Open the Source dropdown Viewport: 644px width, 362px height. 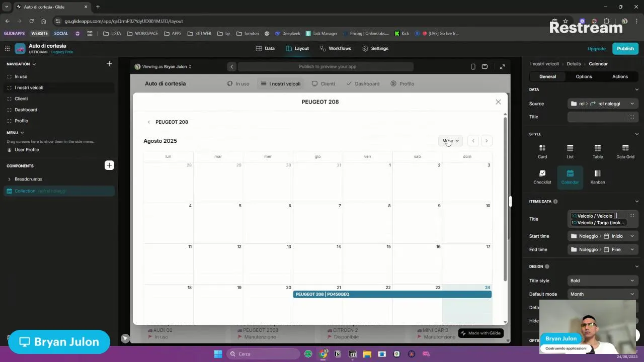(603, 104)
